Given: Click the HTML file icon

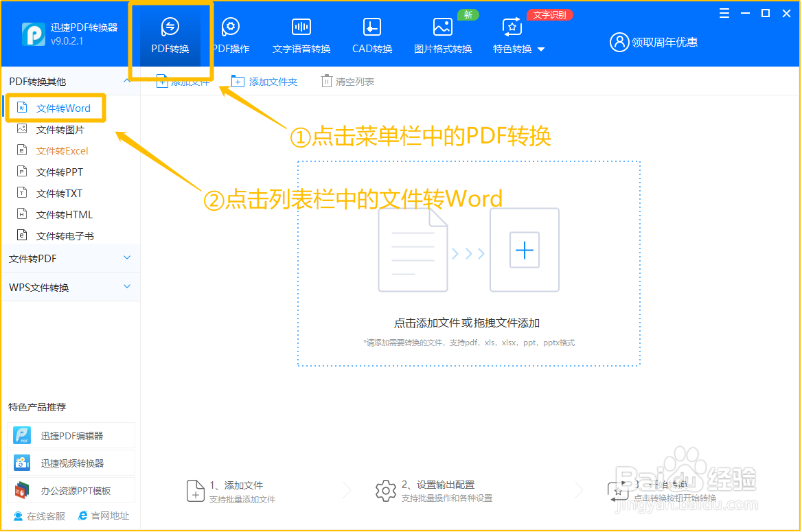Looking at the screenshot, I should [x=22, y=213].
